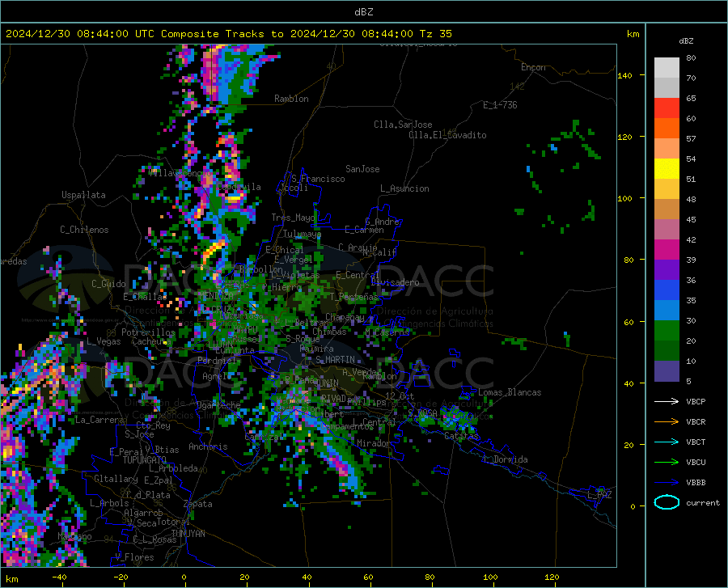Click the blue VBBB arrow in legend
The image size is (728, 588).
(667, 482)
